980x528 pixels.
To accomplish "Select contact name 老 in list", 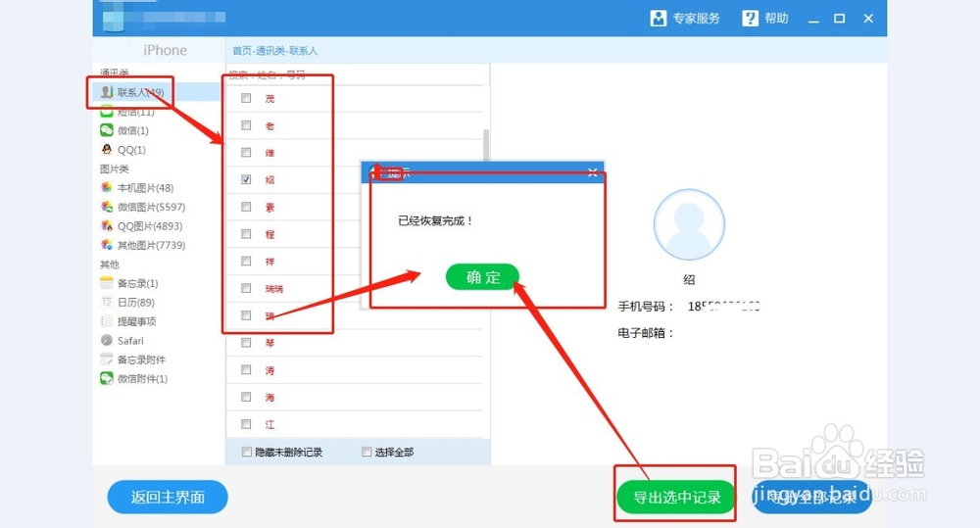I will [269, 125].
